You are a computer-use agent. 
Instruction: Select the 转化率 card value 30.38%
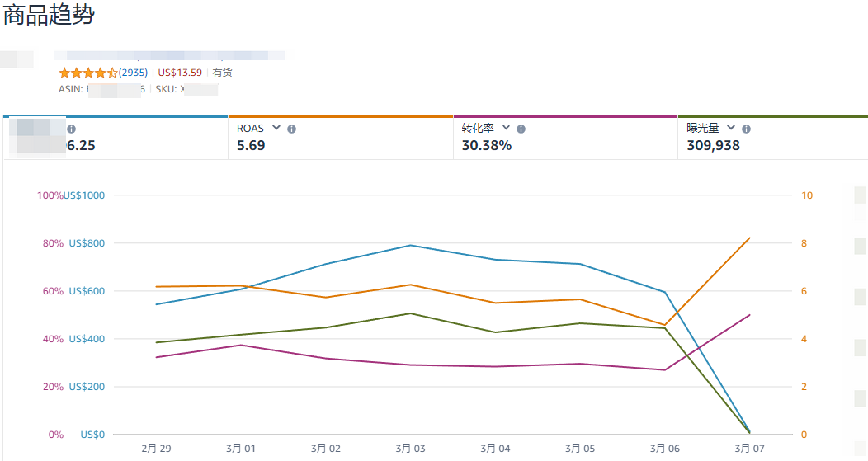(x=486, y=146)
